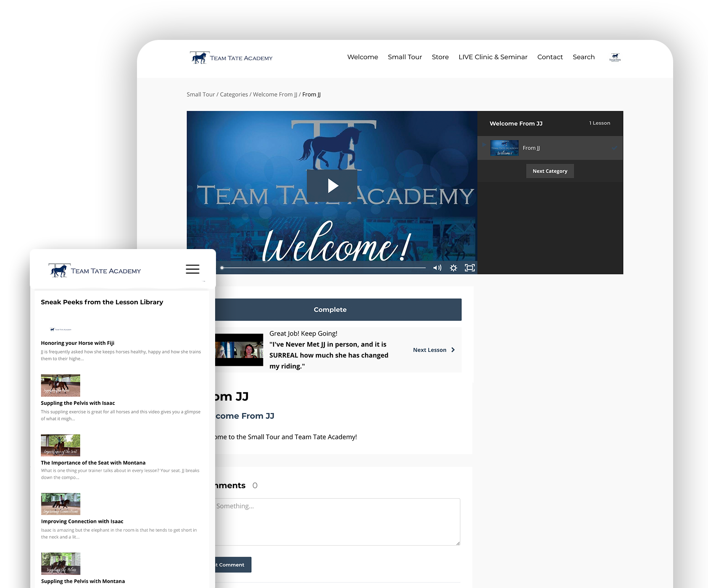Open Honoring your Horse with Fiji thumbnail
Viewport: 708px width, 588px height.
(61, 329)
